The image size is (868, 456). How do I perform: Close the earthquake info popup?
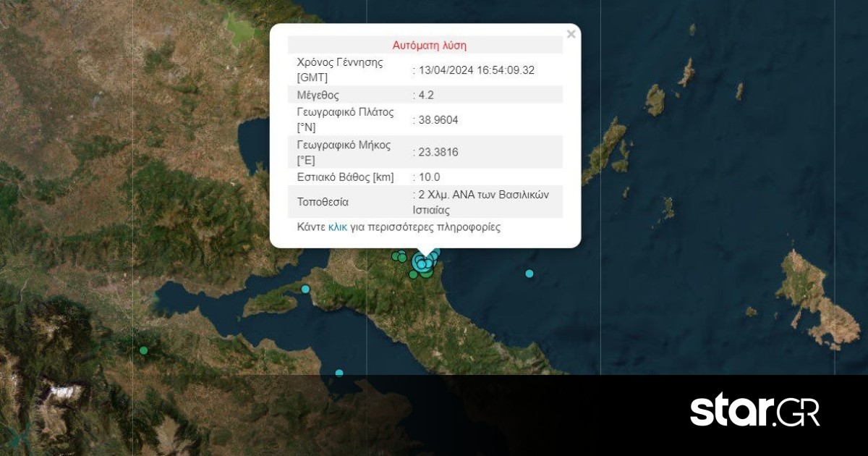571,34
